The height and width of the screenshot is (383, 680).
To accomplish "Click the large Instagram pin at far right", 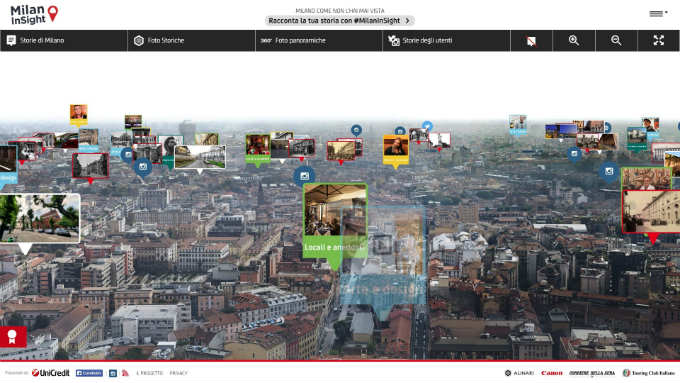I will (609, 171).
